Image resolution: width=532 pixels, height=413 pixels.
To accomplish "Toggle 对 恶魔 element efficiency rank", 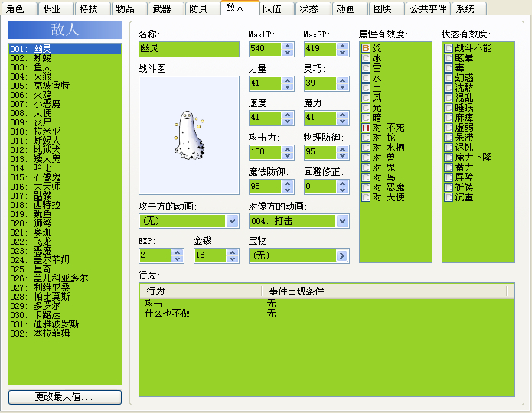I will [x=365, y=187].
